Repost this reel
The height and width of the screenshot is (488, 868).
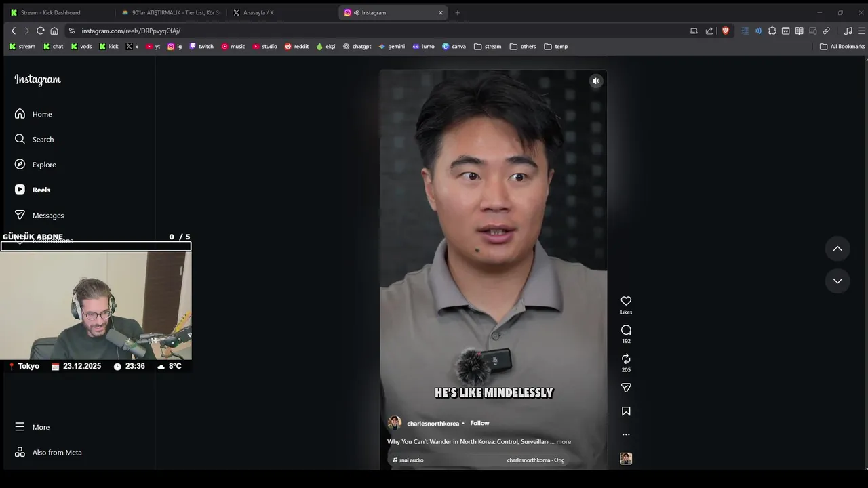coord(626,359)
